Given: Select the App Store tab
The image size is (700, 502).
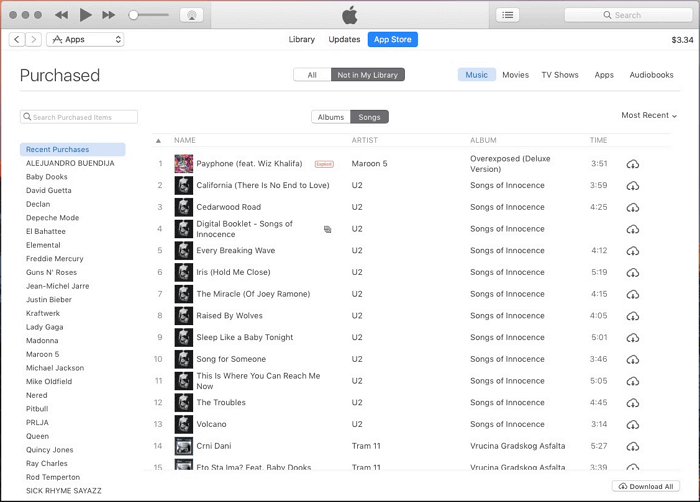Looking at the screenshot, I should (x=392, y=39).
